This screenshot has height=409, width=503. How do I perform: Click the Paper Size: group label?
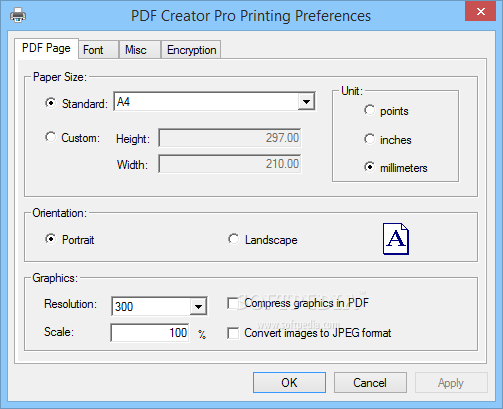(x=60, y=77)
